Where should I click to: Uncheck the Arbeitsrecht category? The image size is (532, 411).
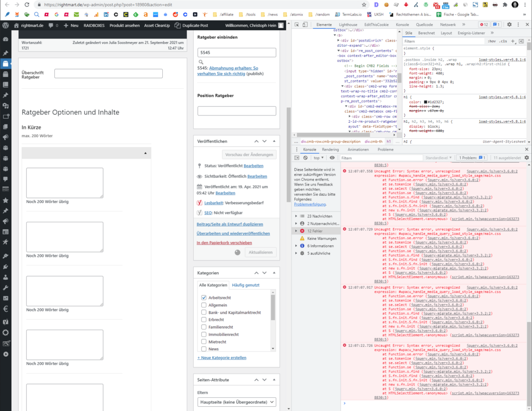pyautogui.click(x=204, y=297)
